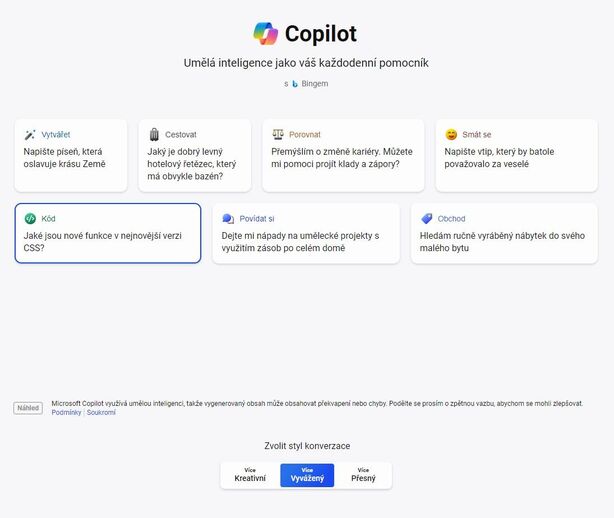
Task: Click the Vytvářet magic wand icon
Action: 30,134
